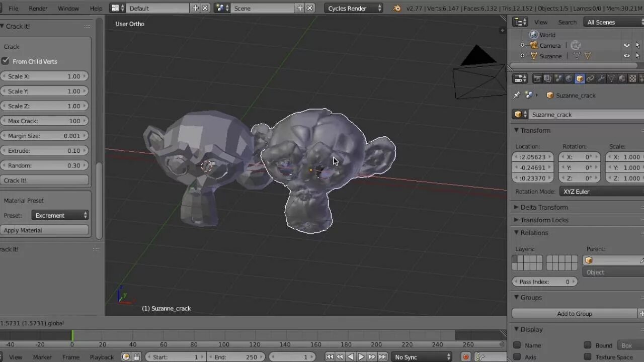Click the Max Crack value slider

coord(44,121)
